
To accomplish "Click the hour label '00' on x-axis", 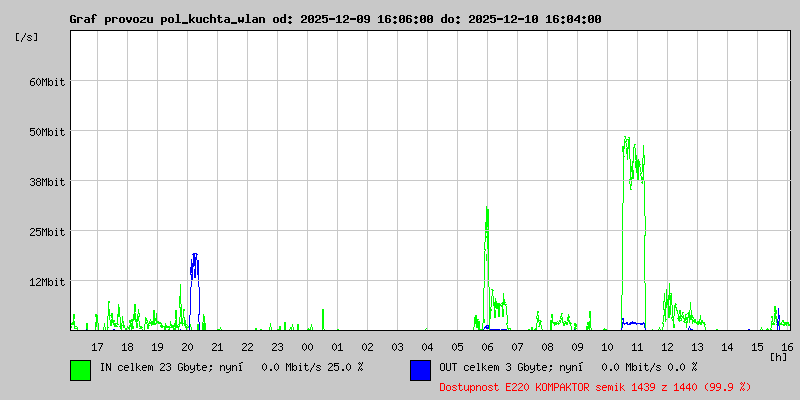I will pos(307,347).
